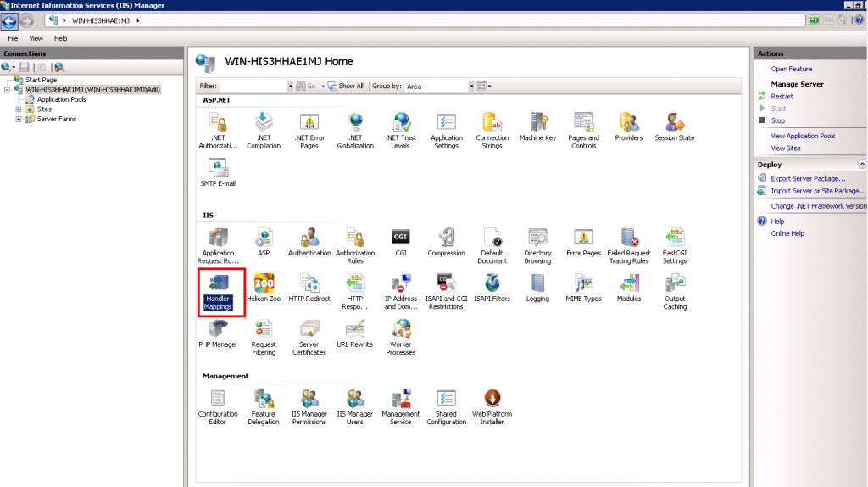Open the FastCGI Settings feature
Image resolution: width=868 pixels, height=487 pixels.
(674, 246)
